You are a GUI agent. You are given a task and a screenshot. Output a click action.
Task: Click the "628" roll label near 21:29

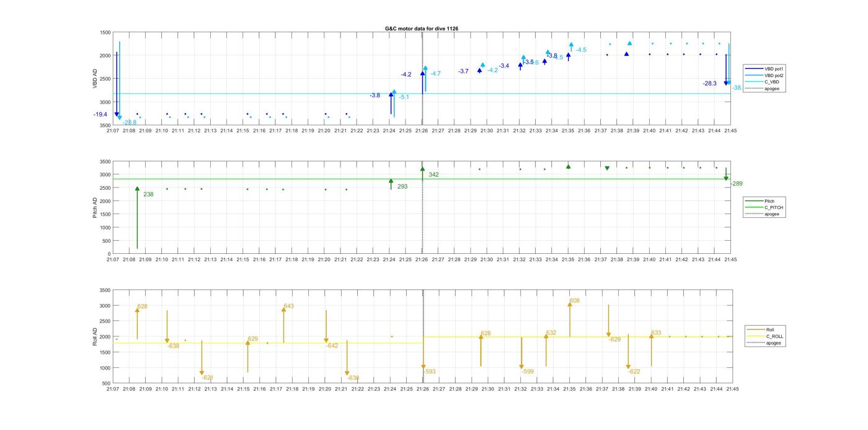485,334
